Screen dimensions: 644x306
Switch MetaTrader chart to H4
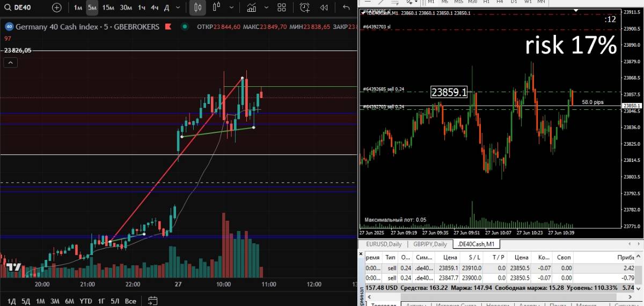tap(500, 2)
